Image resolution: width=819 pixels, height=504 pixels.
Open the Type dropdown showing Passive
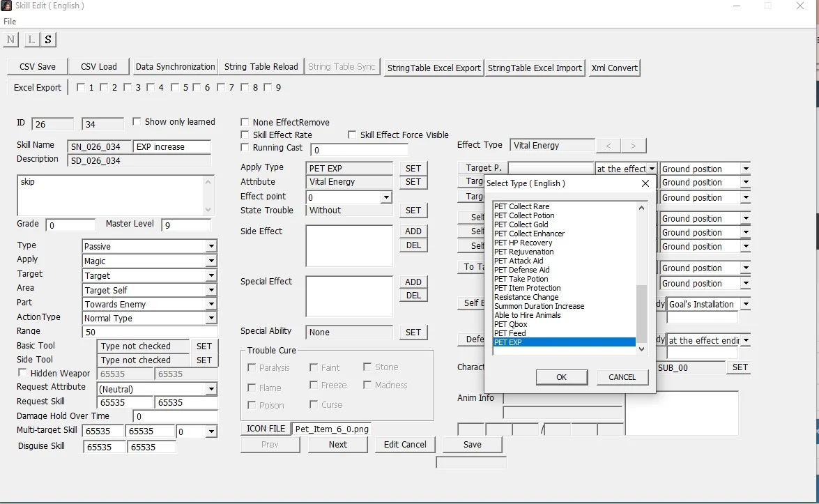pos(211,247)
